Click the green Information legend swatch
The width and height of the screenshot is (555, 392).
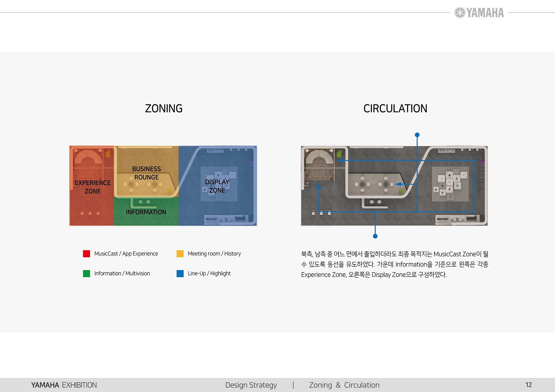pos(87,274)
